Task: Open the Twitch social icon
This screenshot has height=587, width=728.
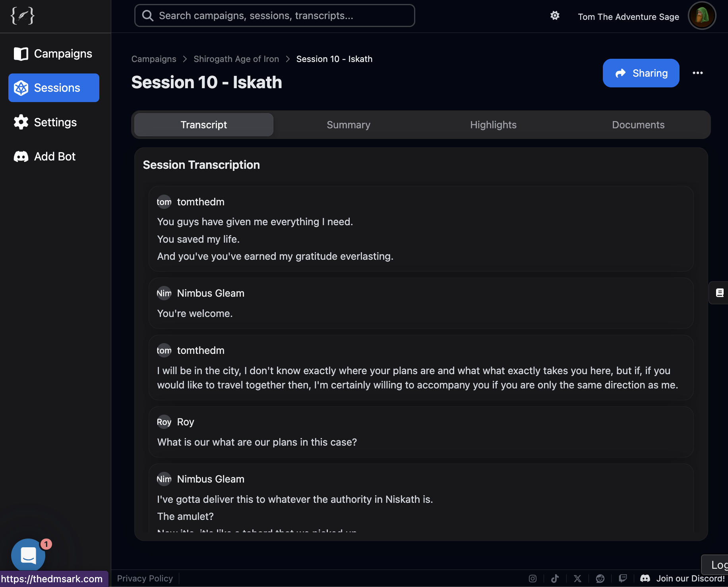Action: [623, 579]
